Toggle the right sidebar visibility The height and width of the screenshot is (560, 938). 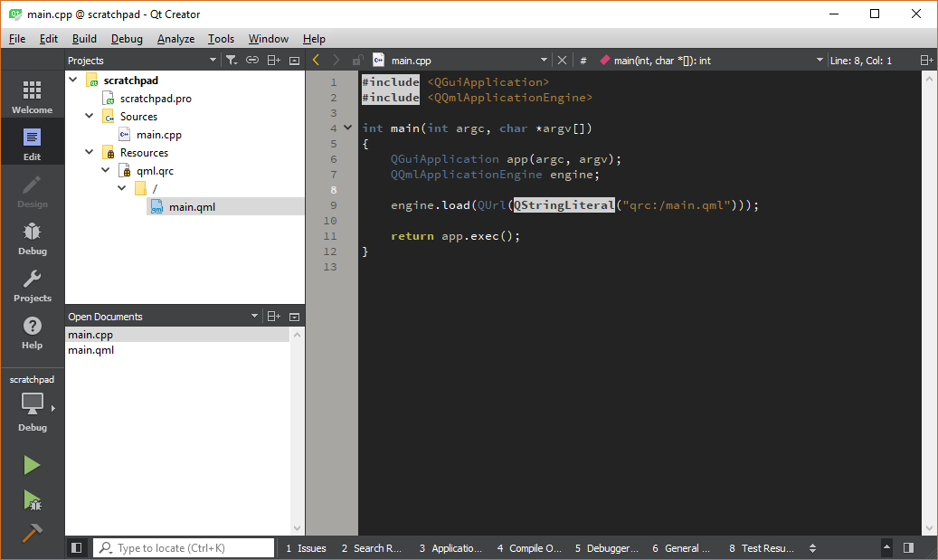909,548
